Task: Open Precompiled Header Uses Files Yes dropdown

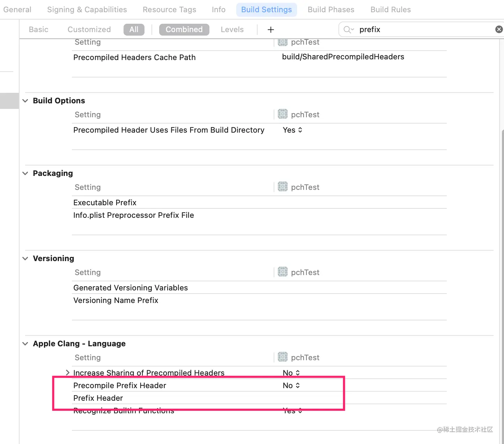Action: point(292,130)
